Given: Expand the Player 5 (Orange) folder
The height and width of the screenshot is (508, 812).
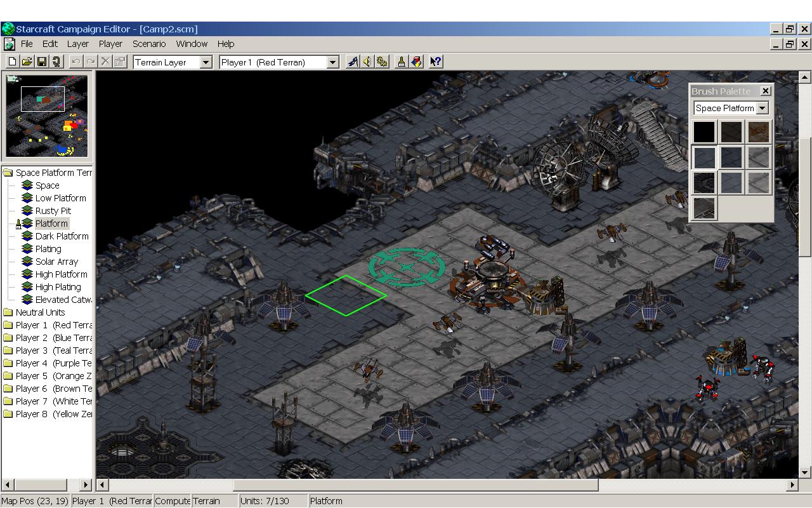Looking at the screenshot, I should [8, 376].
